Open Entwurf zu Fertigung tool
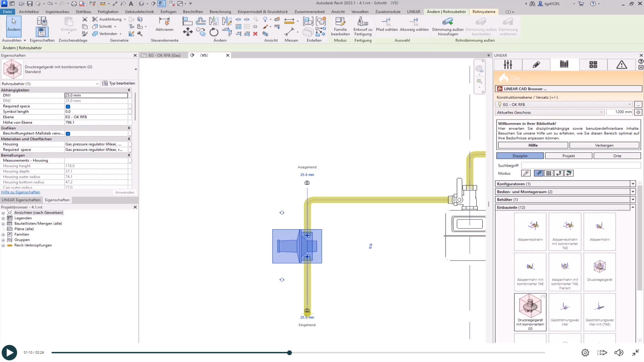The width and height of the screenshot is (644, 362). 363,22
